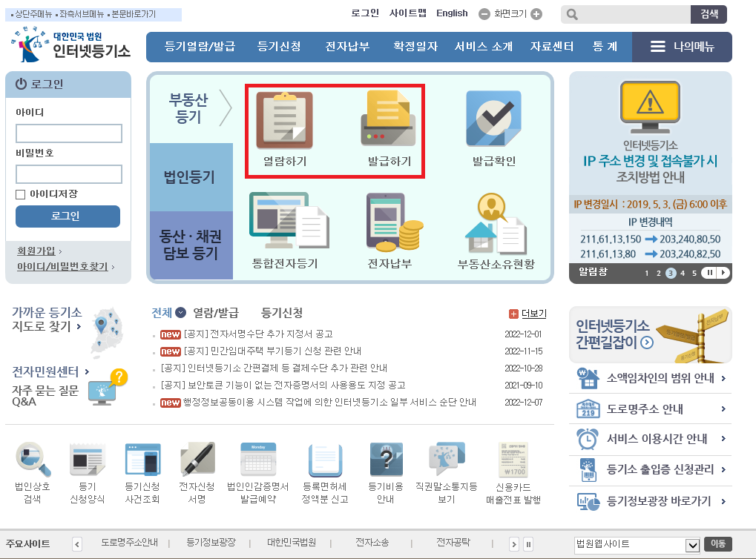Go to 알림창 slide 1
The image size is (756, 559).
646,274
